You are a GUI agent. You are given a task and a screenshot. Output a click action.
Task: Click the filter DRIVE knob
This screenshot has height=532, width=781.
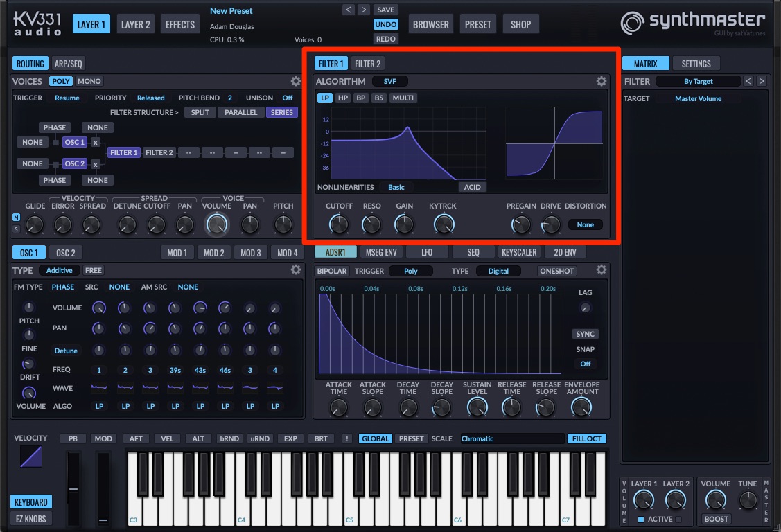coord(550,224)
